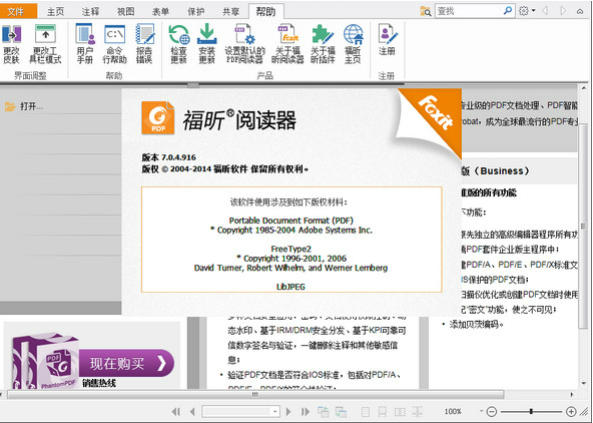Click the 更改皮肤 (change skin) icon
Viewport: 593px width, 423px height.
coord(11,44)
